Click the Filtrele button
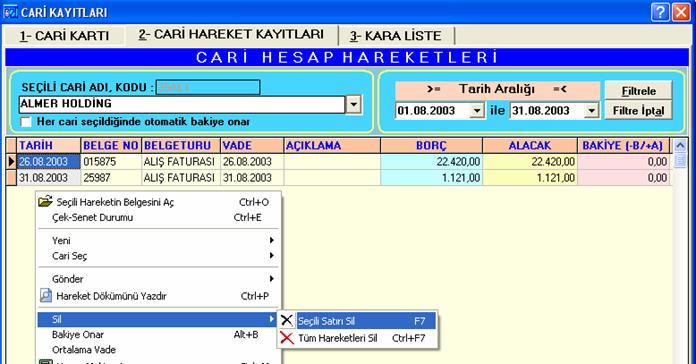The width and height of the screenshot is (696, 364). (x=638, y=91)
